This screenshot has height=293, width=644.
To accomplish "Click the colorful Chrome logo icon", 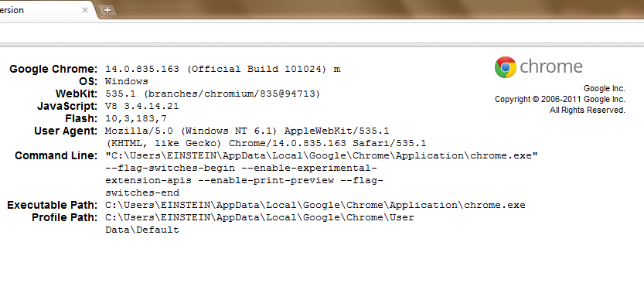I will pos(505,67).
